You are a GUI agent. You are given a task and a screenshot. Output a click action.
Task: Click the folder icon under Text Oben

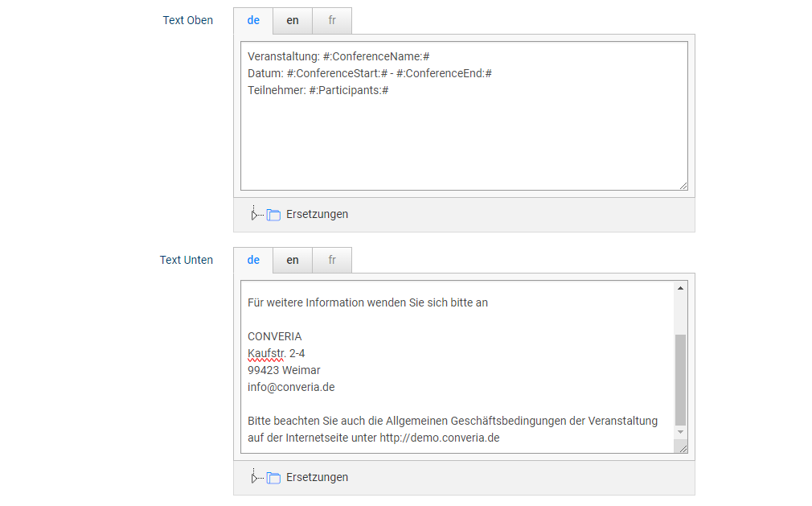tap(273, 215)
